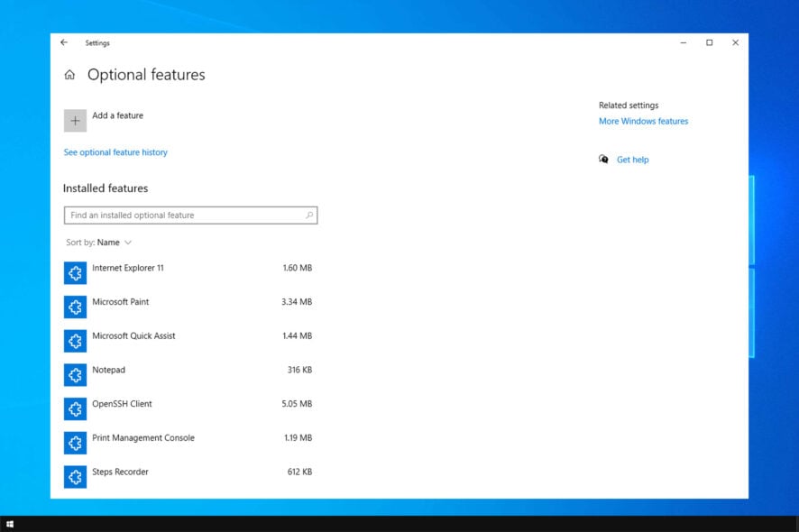This screenshot has height=532, width=799.
Task: Click the Settings window title text
Action: click(x=97, y=42)
